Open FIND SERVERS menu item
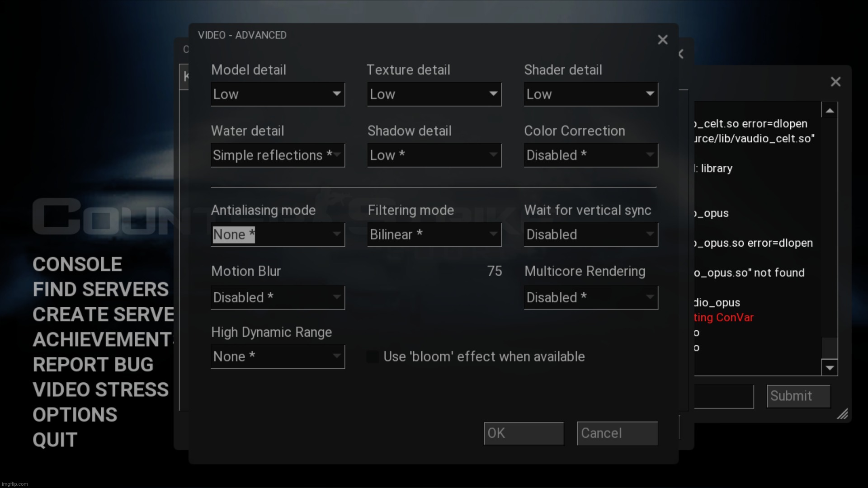The height and width of the screenshot is (488, 868). click(x=101, y=289)
